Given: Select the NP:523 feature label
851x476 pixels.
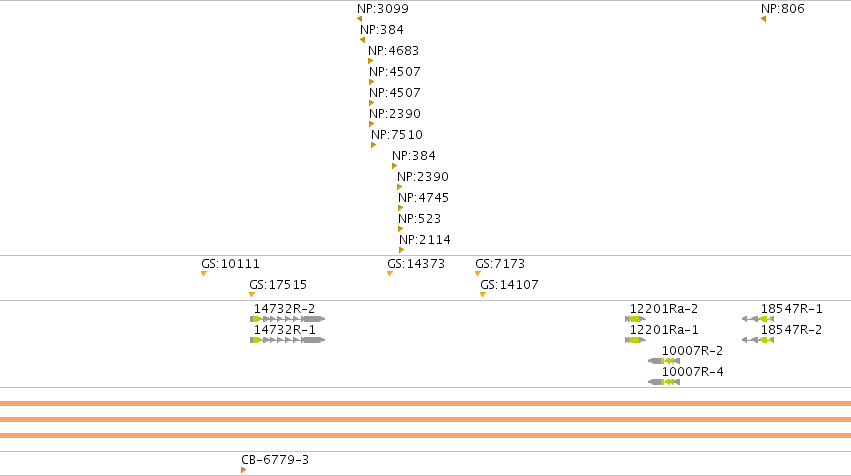Looking at the screenshot, I should point(420,219).
